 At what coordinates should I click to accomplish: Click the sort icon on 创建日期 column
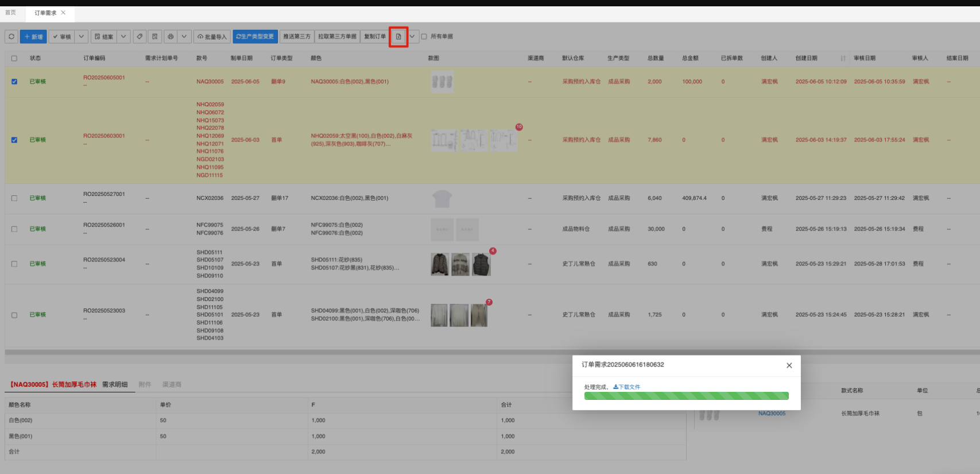[843, 59]
